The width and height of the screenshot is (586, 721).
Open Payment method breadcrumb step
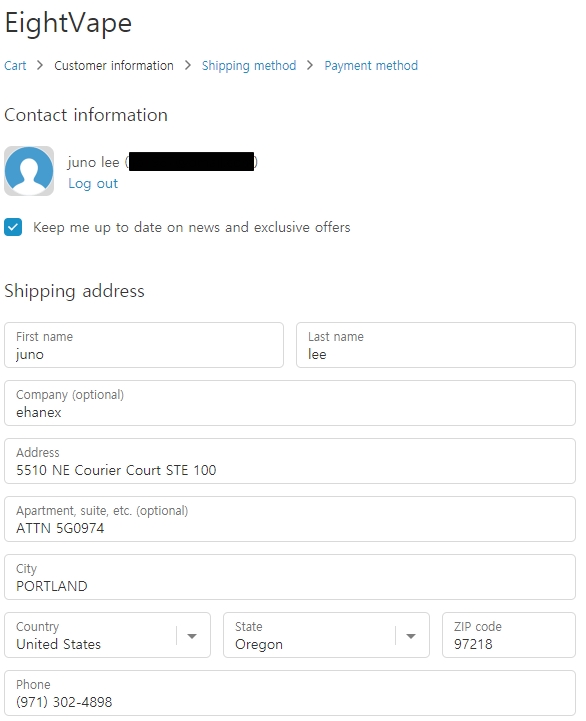tap(371, 66)
